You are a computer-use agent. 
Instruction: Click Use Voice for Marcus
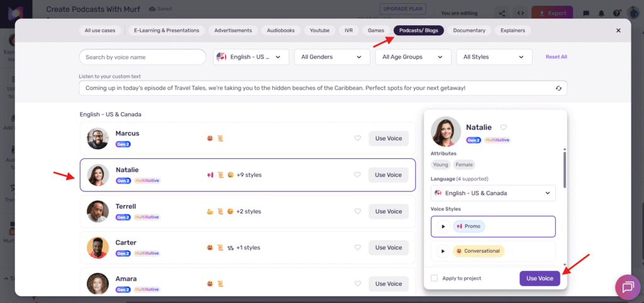[x=389, y=138]
